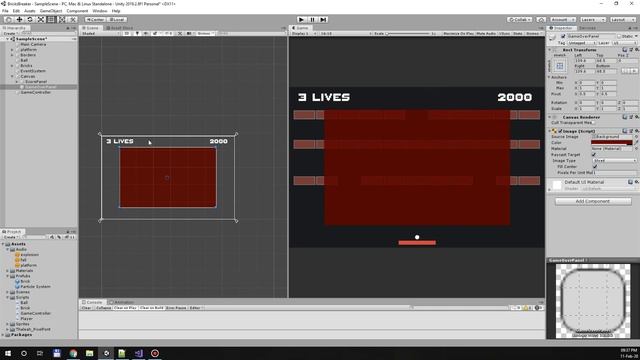Toggle the Center pivot mode button
The width and height of the screenshot is (640, 360).
(96, 20)
